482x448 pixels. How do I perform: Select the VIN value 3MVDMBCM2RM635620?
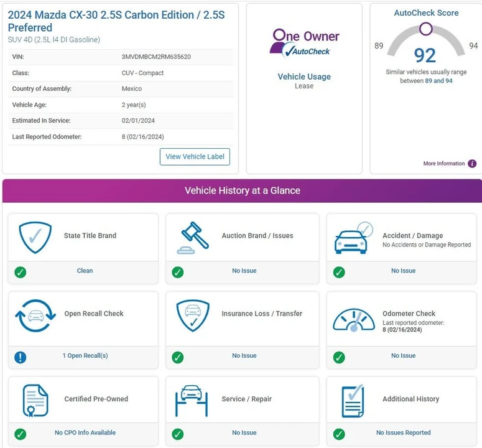point(156,57)
